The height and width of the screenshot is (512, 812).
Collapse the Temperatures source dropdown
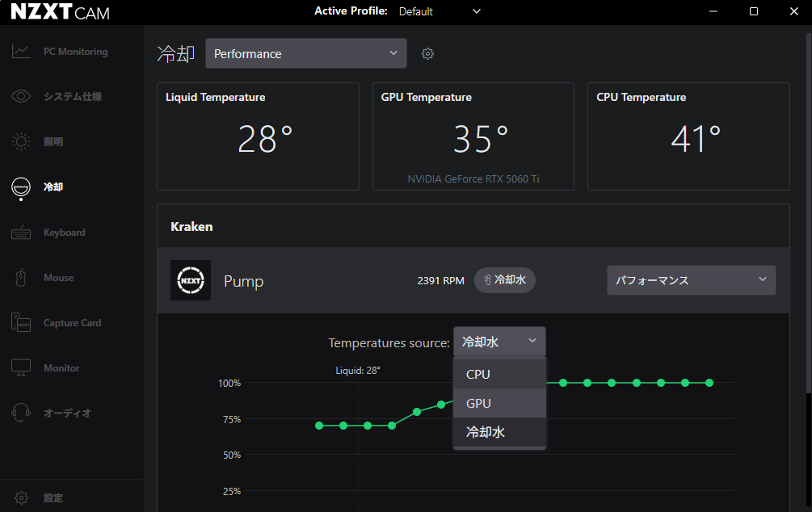499,341
